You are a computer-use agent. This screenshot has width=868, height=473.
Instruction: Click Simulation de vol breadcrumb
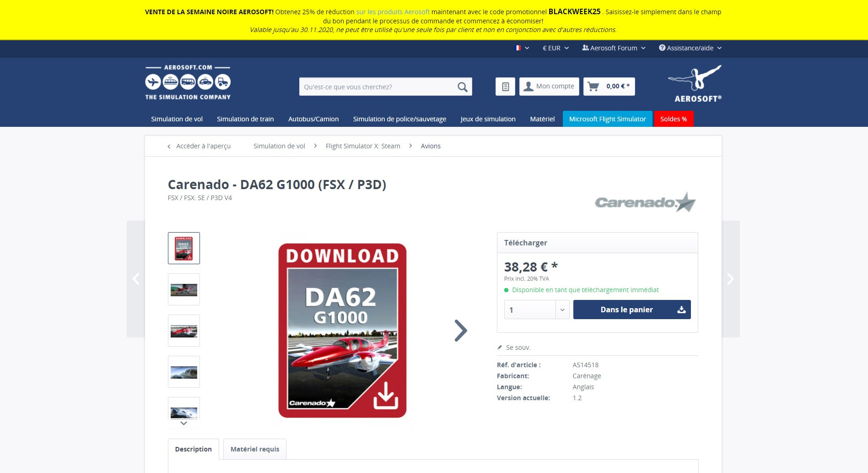pos(279,146)
